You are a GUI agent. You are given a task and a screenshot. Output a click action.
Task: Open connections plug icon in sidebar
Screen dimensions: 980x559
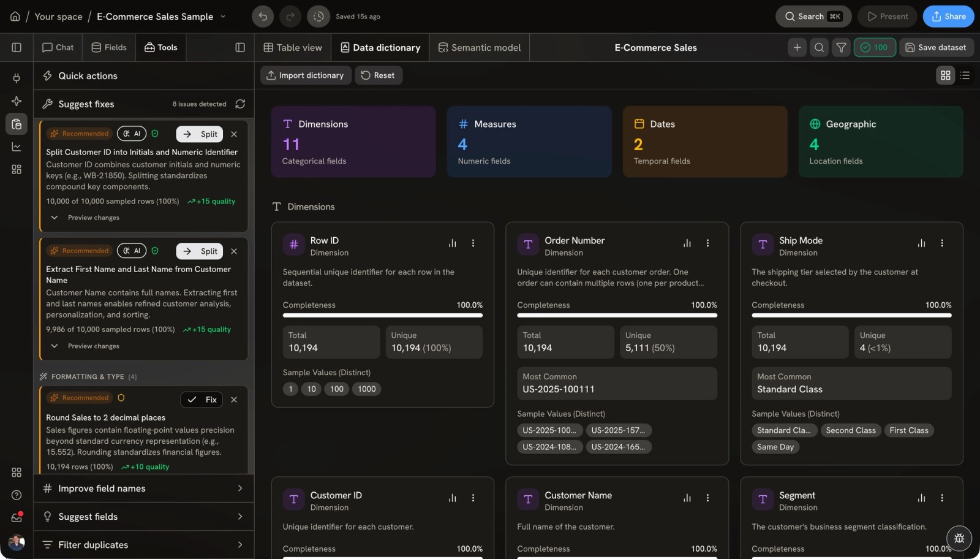(17, 78)
